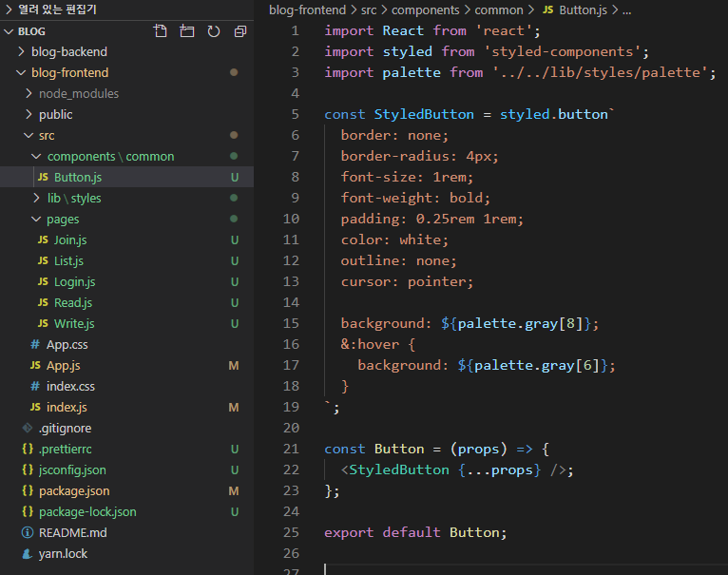Image resolution: width=728 pixels, height=575 pixels.
Task: Click the yarn icon beside yarn.lock
Action: pyautogui.click(x=28, y=553)
